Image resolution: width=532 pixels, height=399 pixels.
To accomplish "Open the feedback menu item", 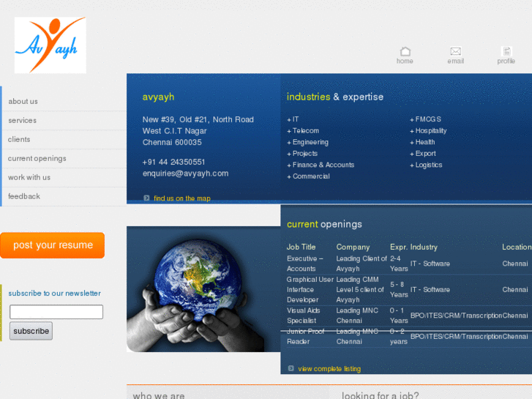I will point(24,196).
